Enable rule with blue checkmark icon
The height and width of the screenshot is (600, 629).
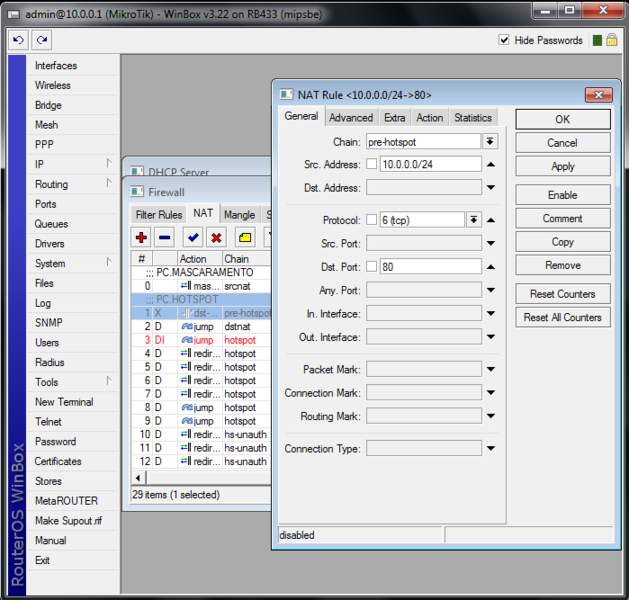(193, 238)
